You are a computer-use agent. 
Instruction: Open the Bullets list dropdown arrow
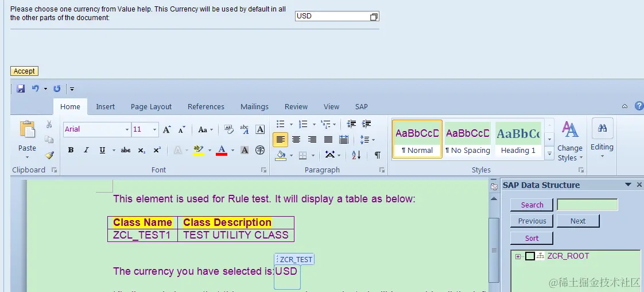tap(291, 124)
